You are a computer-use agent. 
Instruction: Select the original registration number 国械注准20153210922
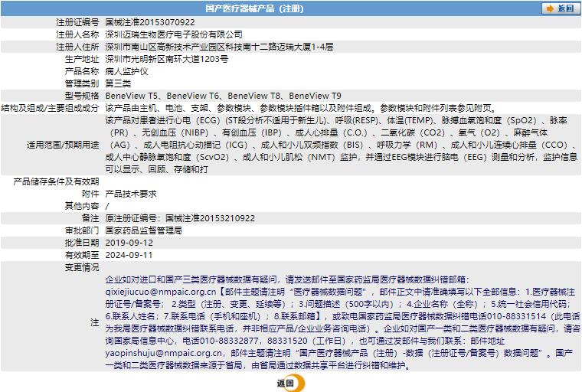pyautogui.click(x=210, y=218)
